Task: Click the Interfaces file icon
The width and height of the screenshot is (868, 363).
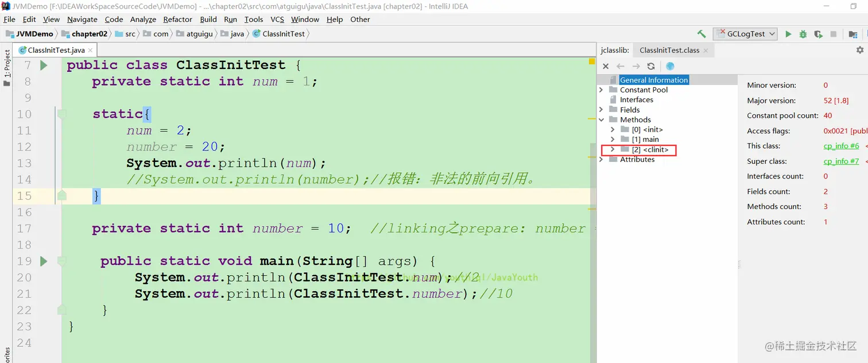Action: (613, 99)
